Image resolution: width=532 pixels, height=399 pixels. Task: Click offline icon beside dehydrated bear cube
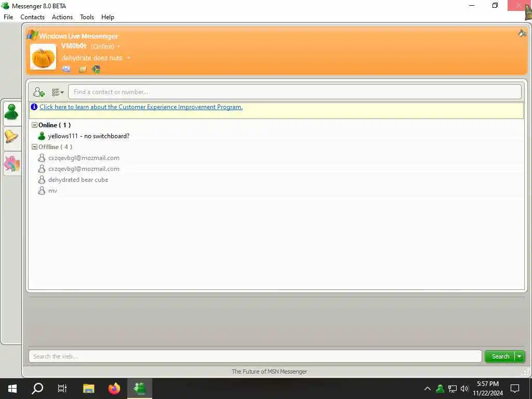(x=42, y=180)
